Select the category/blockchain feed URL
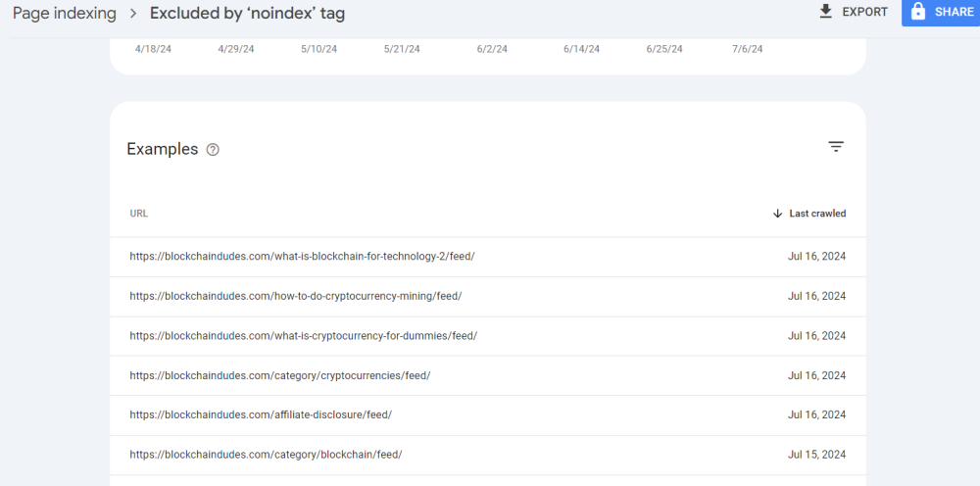This screenshot has height=486, width=980. click(266, 455)
